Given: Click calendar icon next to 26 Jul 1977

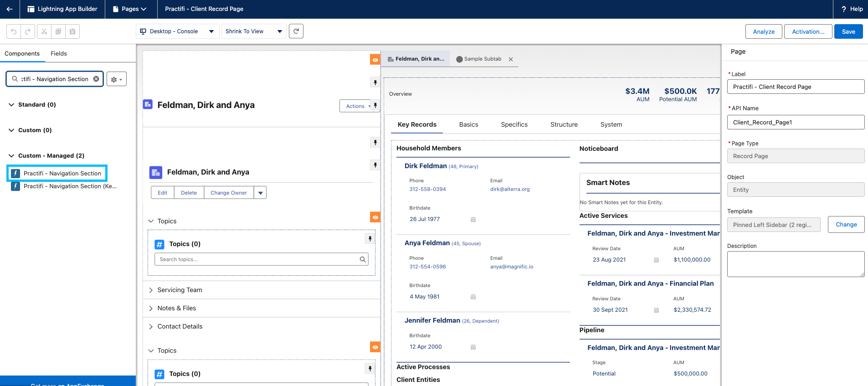Looking at the screenshot, I should (x=473, y=220).
